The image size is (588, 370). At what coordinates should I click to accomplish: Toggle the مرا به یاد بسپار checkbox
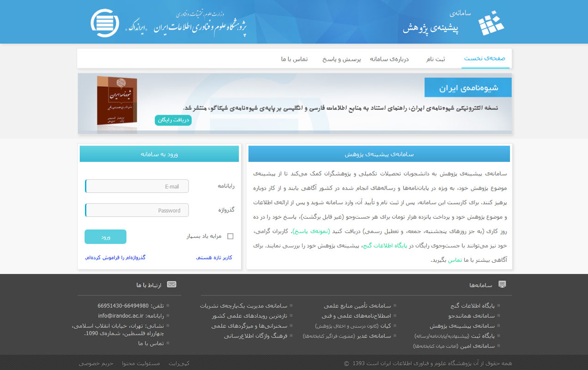click(x=230, y=236)
